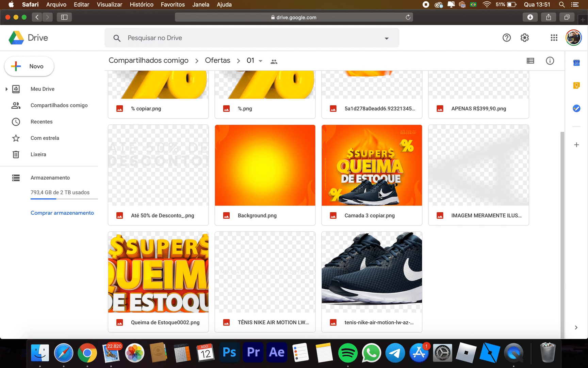This screenshot has height=368, width=588.
Task: Open the 01 folder dropdown menu
Action: pyautogui.click(x=260, y=61)
